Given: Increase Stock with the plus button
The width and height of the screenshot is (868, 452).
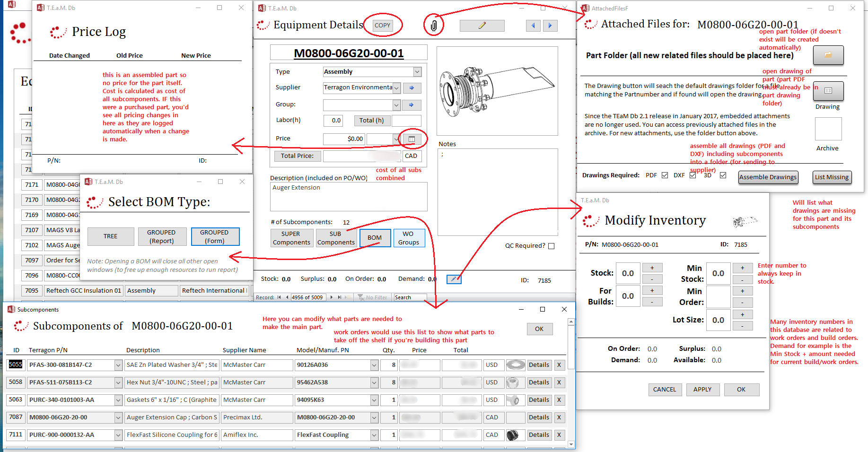Looking at the screenshot, I should point(652,268).
